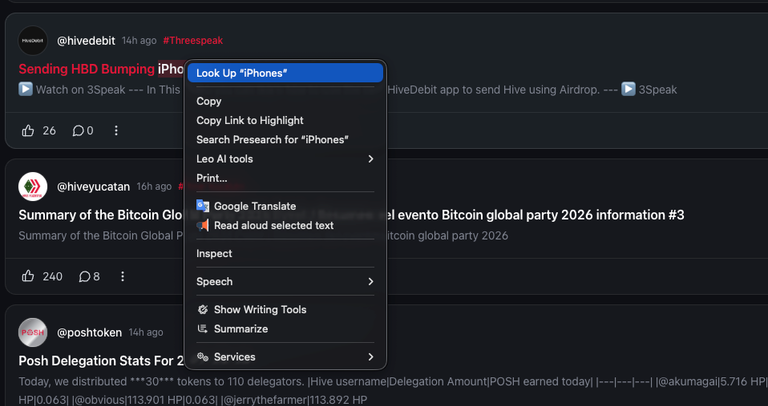The width and height of the screenshot is (768, 406).
Task: Open comments on the hivedebit post
Action: pos(83,131)
